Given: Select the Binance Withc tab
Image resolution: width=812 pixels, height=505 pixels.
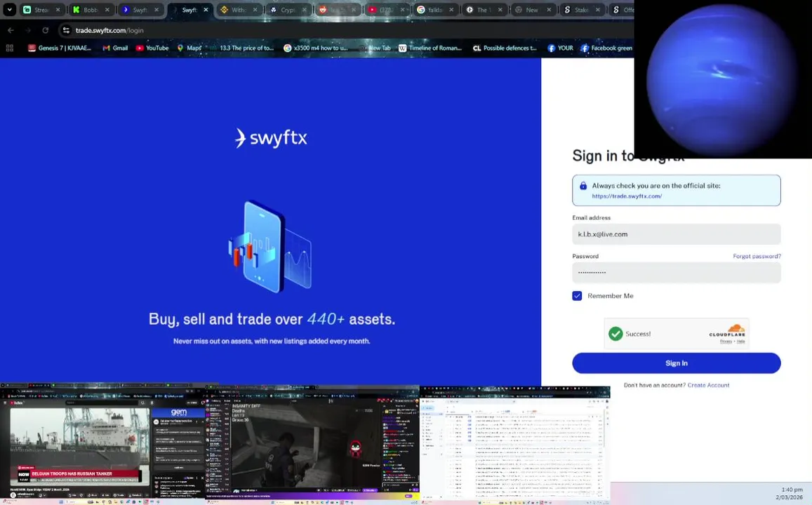Looking at the screenshot, I should tap(237, 10).
